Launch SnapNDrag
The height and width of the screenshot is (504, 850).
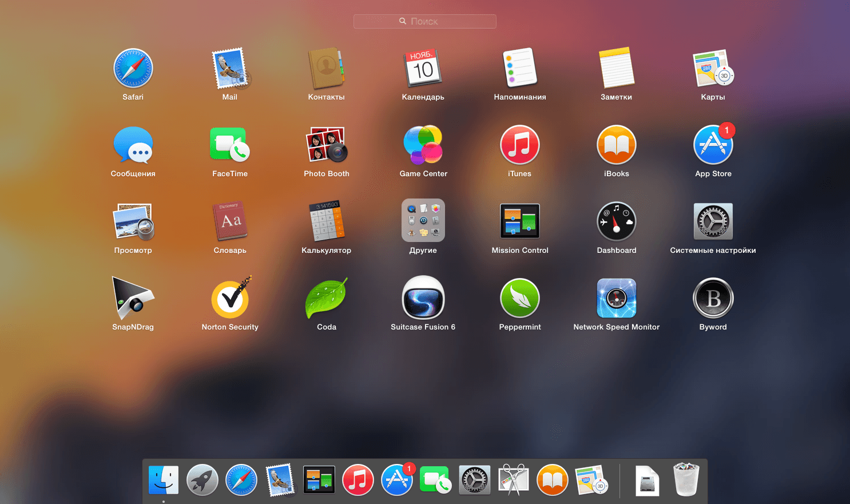point(133,298)
